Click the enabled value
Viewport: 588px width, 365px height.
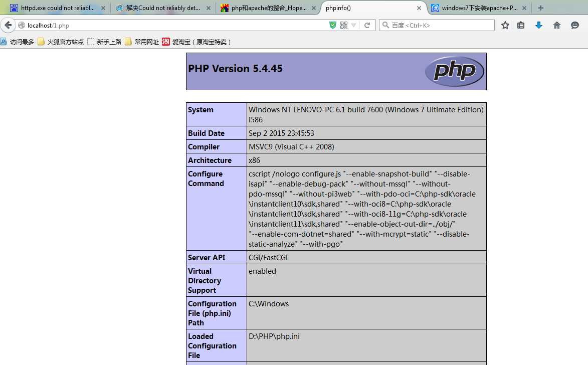click(x=262, y=271)
